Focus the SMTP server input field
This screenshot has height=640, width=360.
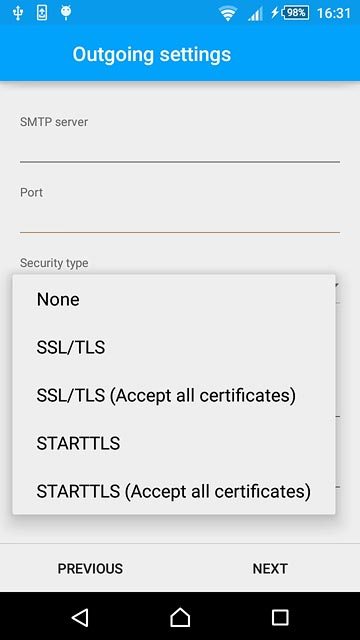tap(180, 148)
